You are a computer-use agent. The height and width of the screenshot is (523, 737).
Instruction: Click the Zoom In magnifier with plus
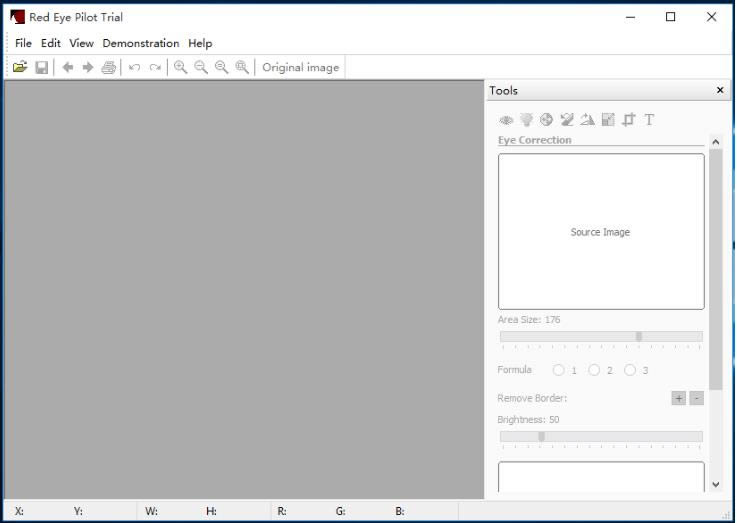tap(180, 67)
